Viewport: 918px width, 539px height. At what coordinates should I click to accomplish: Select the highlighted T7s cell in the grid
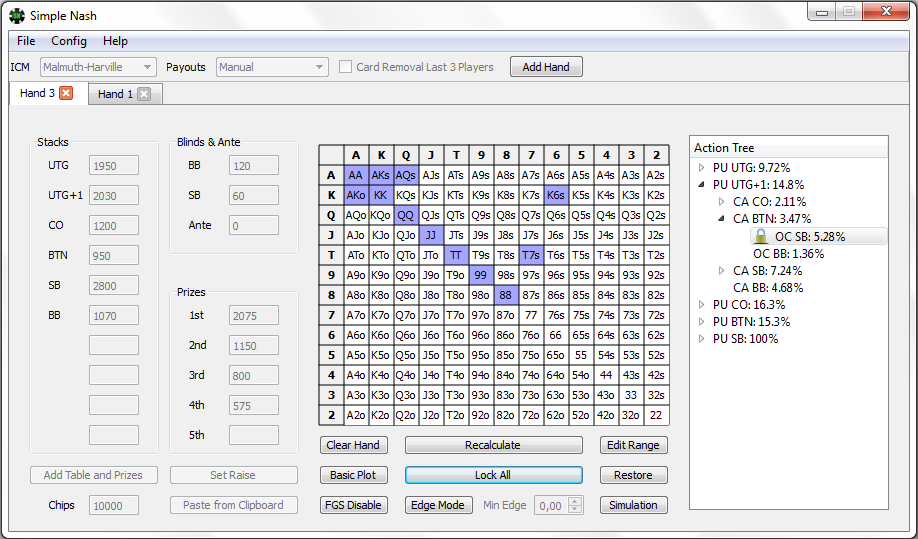[530, 255]
